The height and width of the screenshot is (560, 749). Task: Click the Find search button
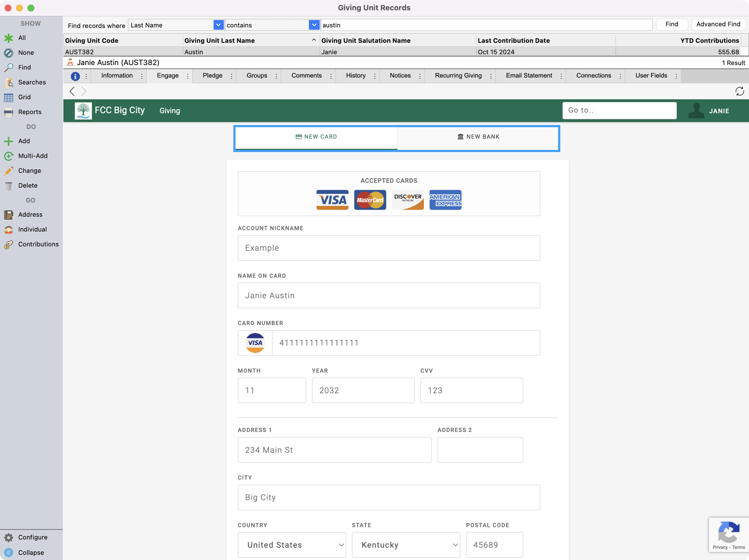(671, 24)
